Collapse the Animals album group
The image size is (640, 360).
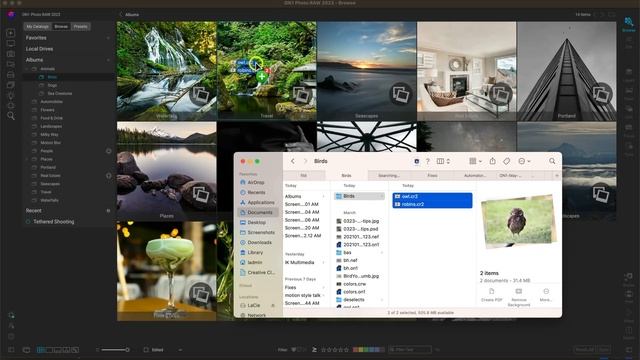point(27,69)
